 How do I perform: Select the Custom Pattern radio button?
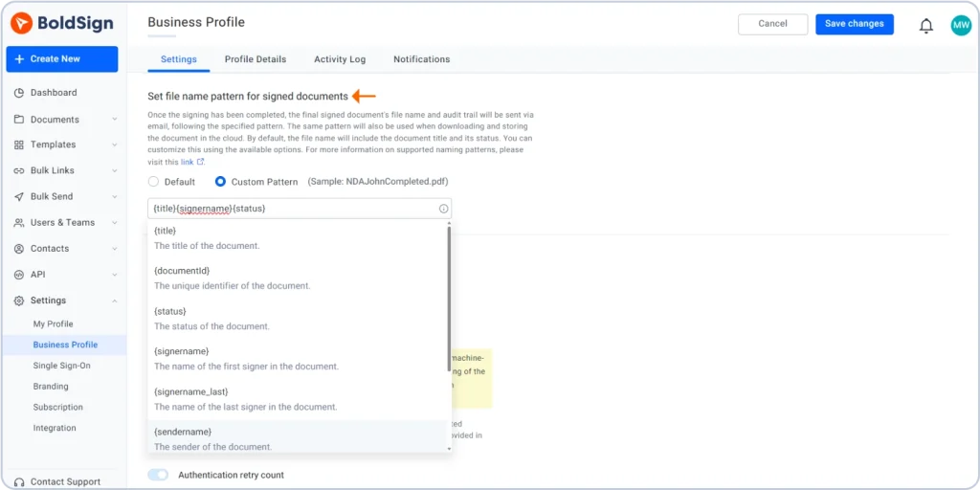click(x=220, y=182)
